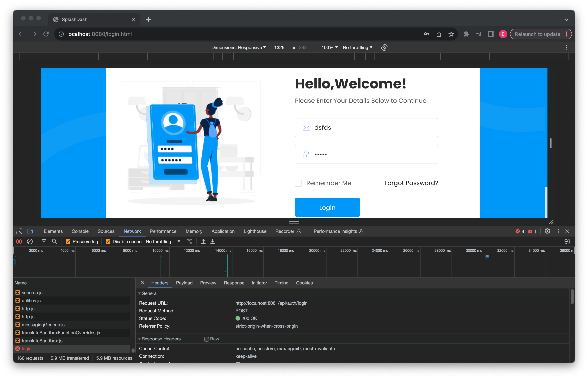The image size is (588, 379).
Task: Click the network search magnifier icon
Action: click(x=55, y=241)
